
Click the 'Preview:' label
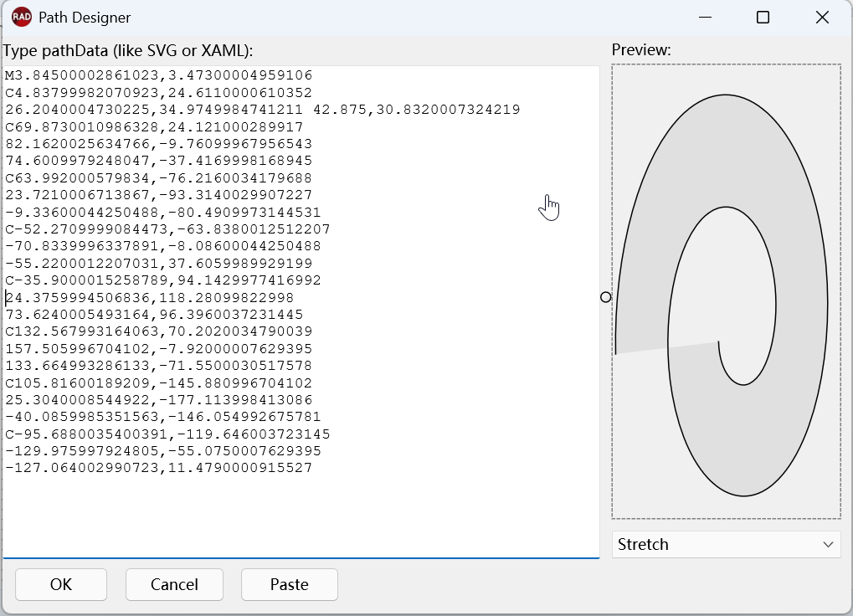click(x=641, y=49)
